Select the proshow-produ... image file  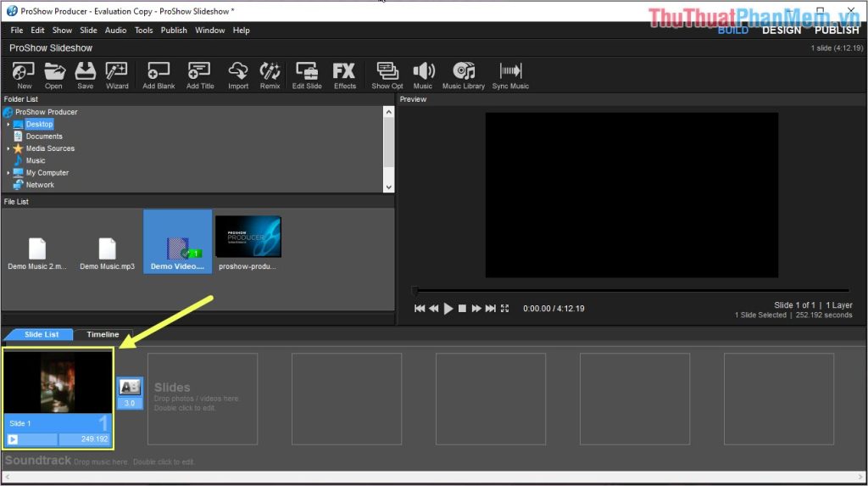(x=248, y=243)
